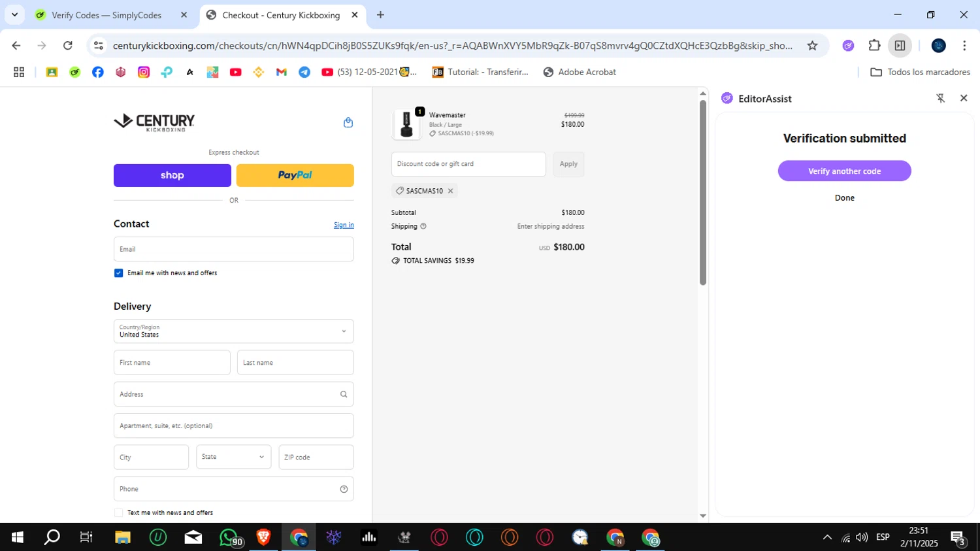The height and width of the screenshot is (551, 980).
Task: Go back to the previous page
Action: coord(16,46)
